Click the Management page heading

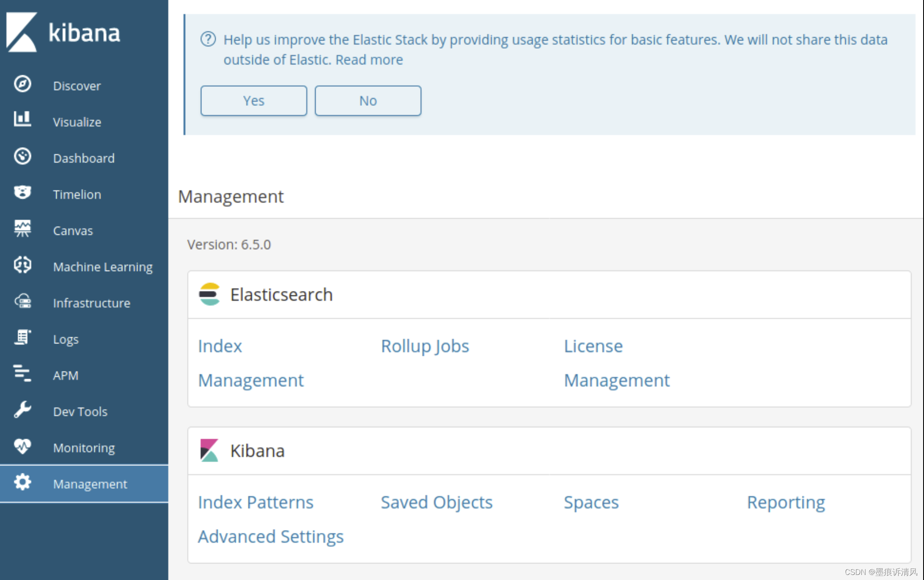(x=231, y=196)
